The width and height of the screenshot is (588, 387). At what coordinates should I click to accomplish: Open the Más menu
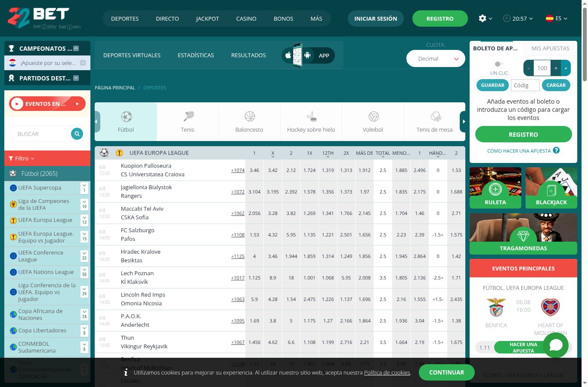click(316, 18)
